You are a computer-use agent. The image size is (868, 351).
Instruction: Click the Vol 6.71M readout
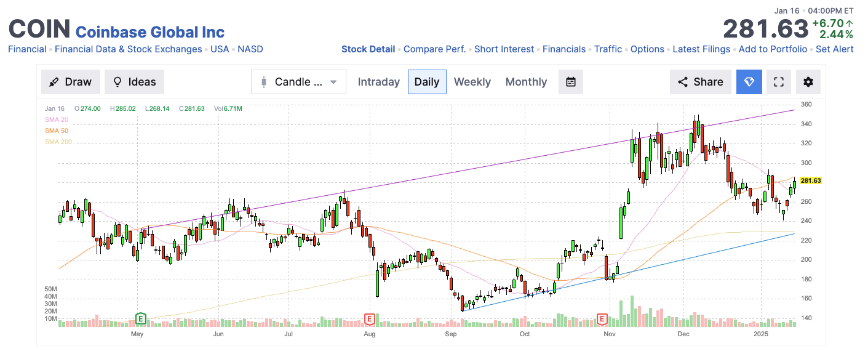228,108
